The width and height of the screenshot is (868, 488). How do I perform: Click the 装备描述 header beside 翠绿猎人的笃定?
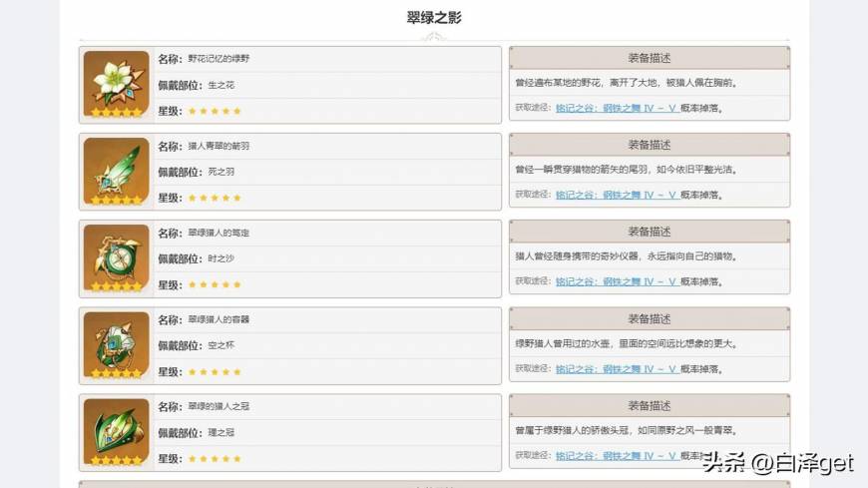pos(650,232)
